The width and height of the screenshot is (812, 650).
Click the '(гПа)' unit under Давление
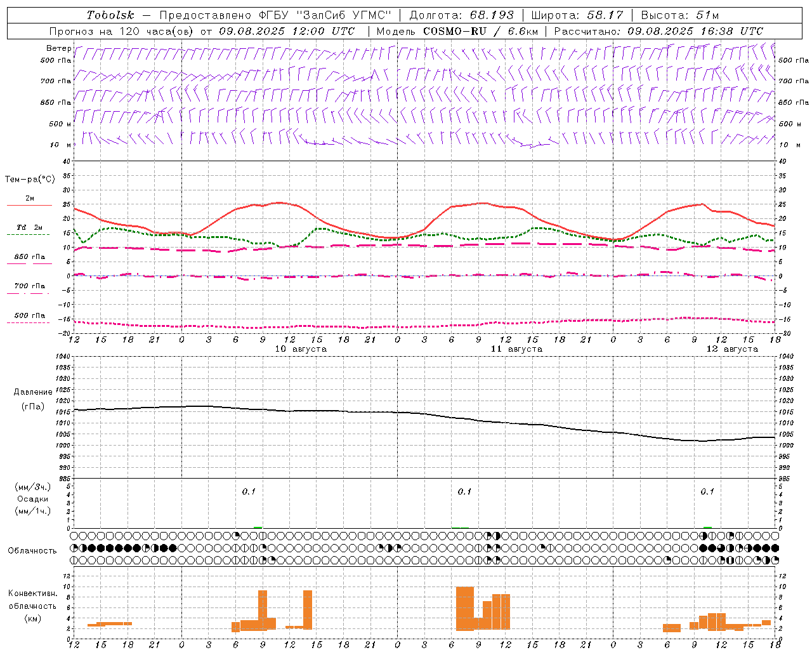click(x=33, y=407)
